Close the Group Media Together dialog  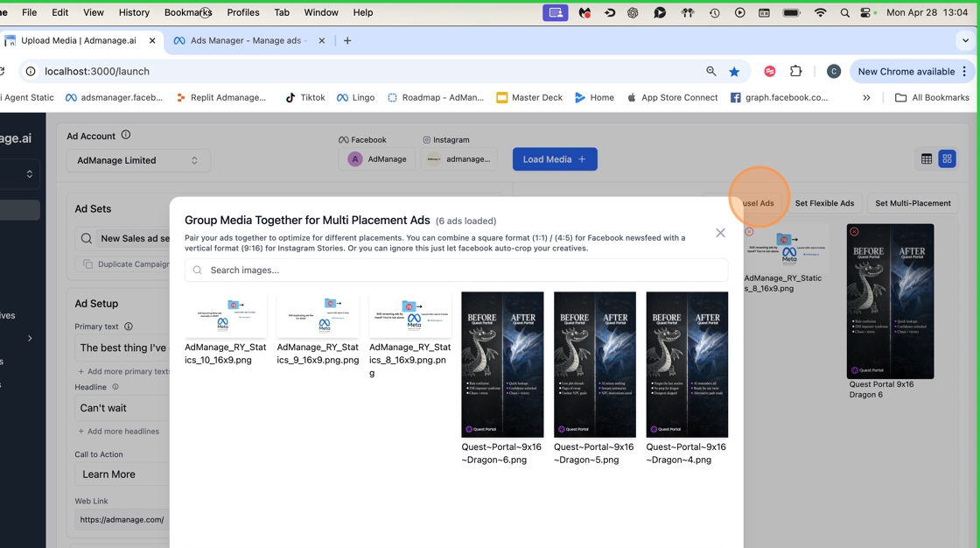click(721, 233)
